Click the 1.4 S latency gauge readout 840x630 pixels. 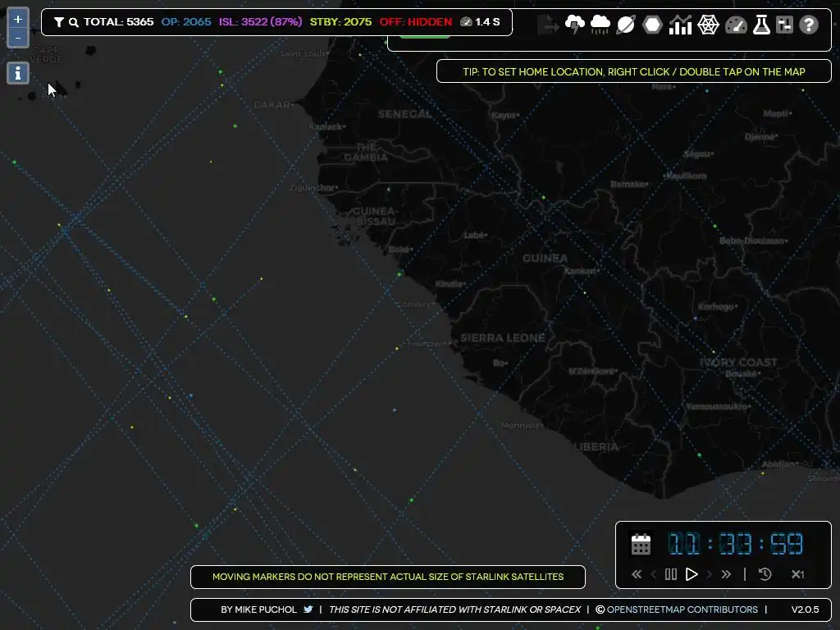(480, 22)
